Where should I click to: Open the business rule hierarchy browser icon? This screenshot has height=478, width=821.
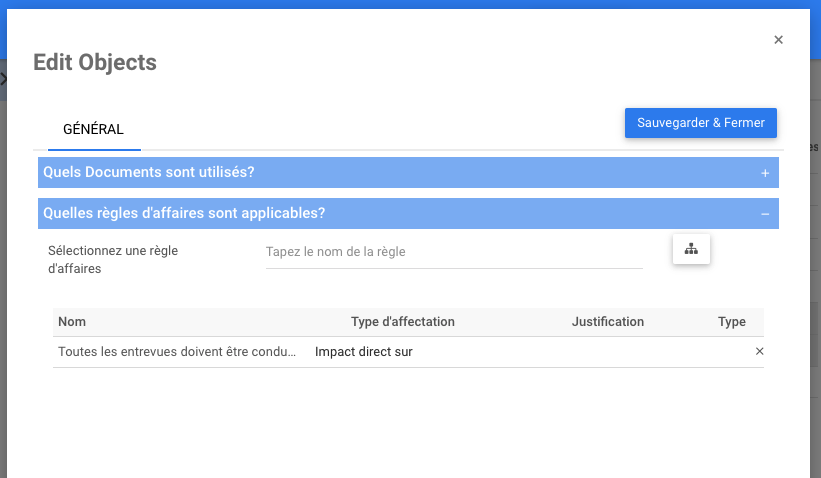click(690, 249)
